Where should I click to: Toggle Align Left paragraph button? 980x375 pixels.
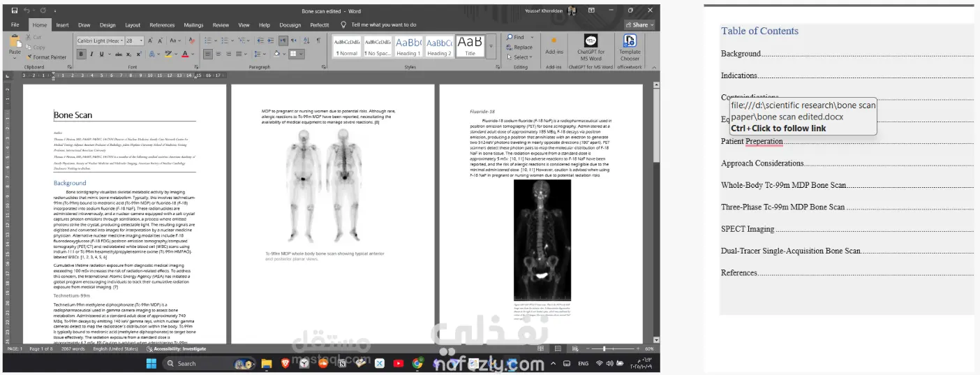pos(208,54)
